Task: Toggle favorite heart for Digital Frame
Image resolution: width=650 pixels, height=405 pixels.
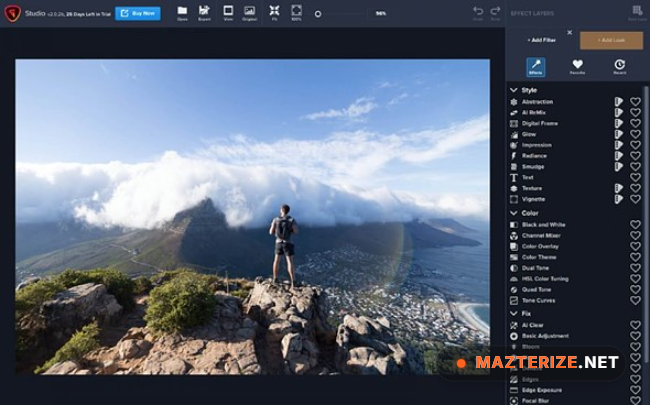Action: click(x=635, y=124)
